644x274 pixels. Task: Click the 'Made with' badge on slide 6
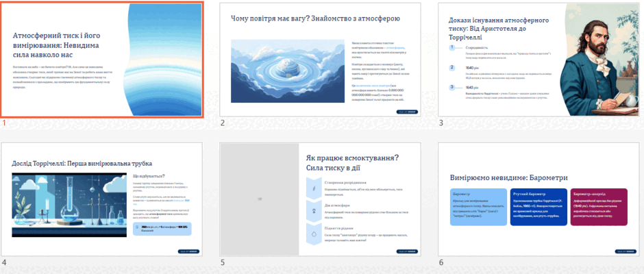pyautogui.click(x=626, y=251)
